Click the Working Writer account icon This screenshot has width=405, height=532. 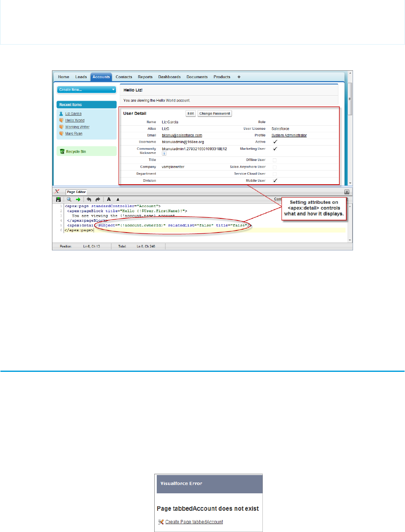(62, 127)
